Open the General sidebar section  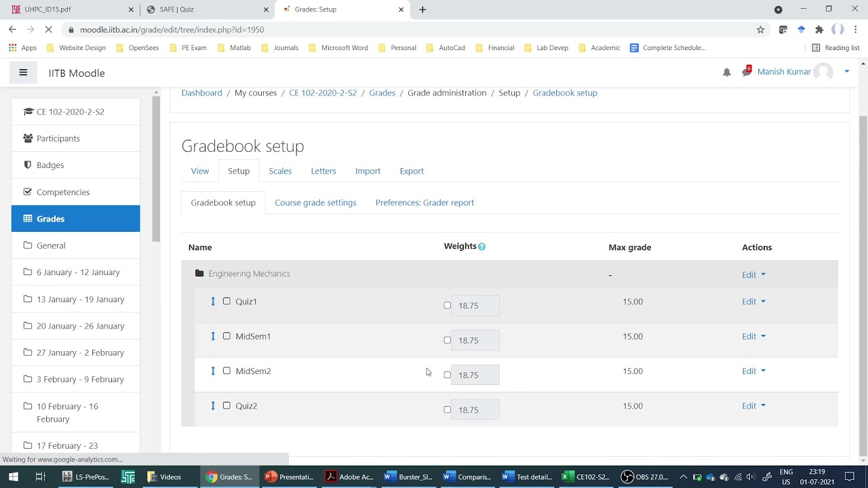coord(75,245)
